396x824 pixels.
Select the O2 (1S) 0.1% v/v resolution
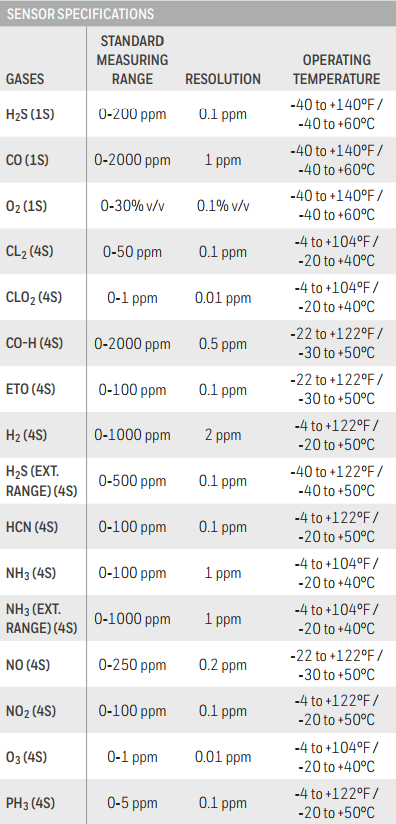click(223, 205)
